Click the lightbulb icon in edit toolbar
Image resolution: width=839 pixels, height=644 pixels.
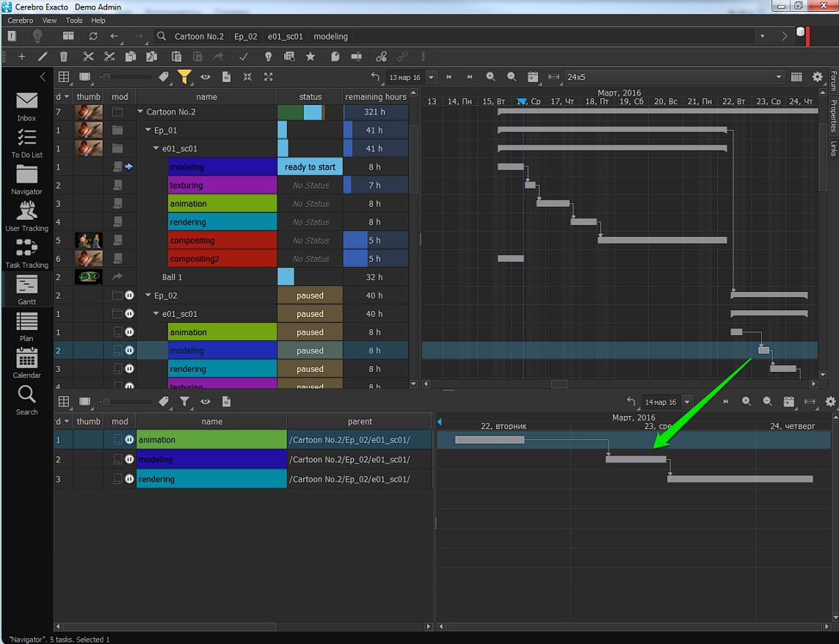pos(268,56)
